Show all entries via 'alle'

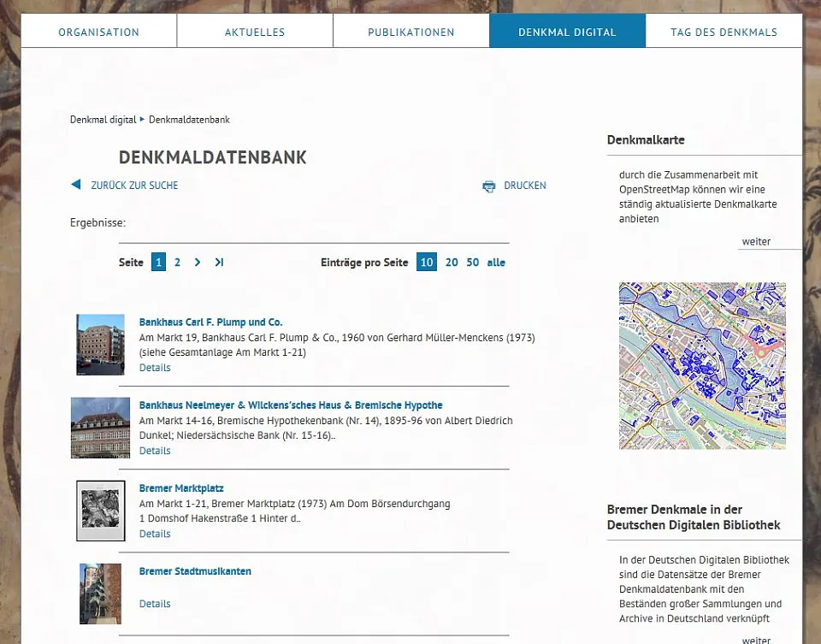click(x=496, y=263)
